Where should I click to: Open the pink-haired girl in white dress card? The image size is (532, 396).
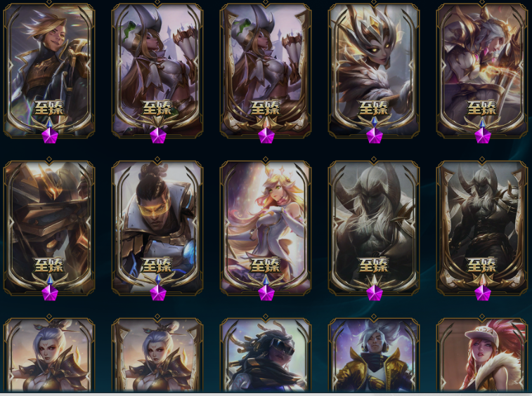click(266, 227)
